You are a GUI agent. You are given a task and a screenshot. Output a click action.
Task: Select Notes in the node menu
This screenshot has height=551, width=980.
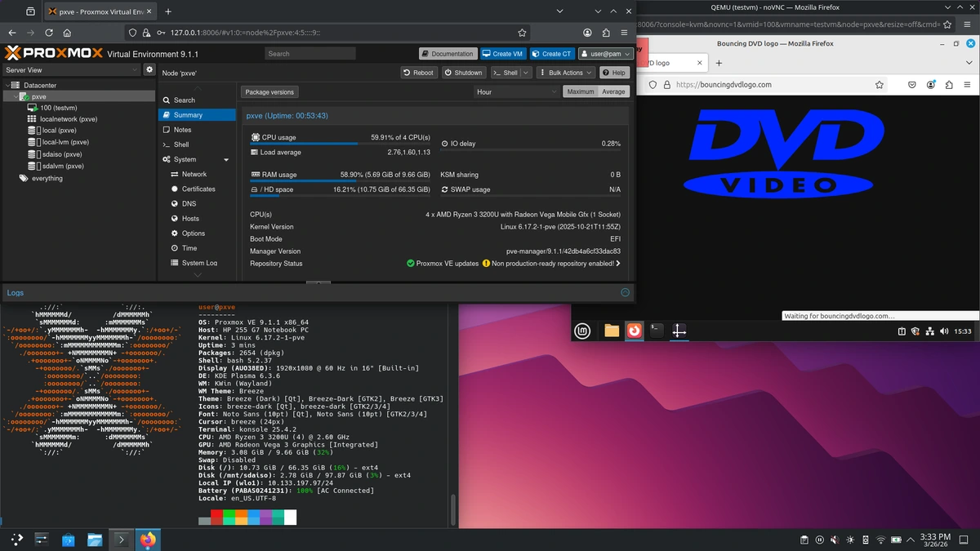182,130
